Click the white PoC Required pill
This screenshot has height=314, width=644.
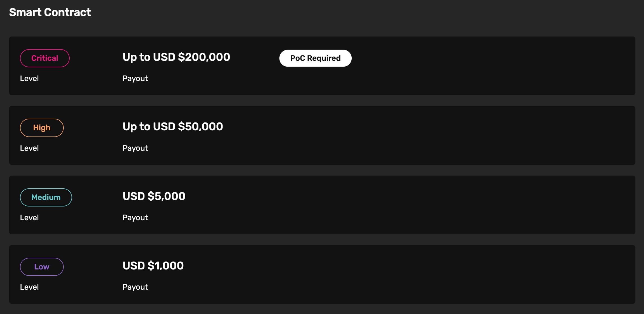click(315, 58)
